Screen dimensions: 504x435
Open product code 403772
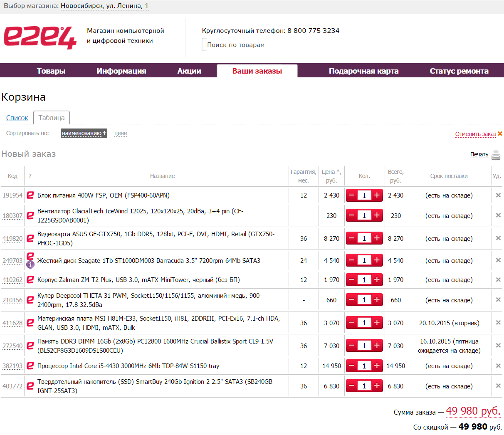tap(12, 386)
